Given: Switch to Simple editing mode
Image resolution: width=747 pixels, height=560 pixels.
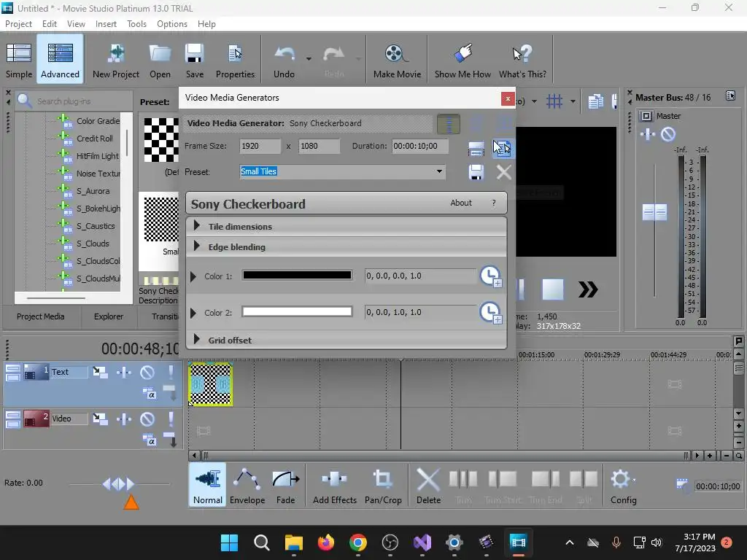Looking at the screenshot, I should 19,60.
